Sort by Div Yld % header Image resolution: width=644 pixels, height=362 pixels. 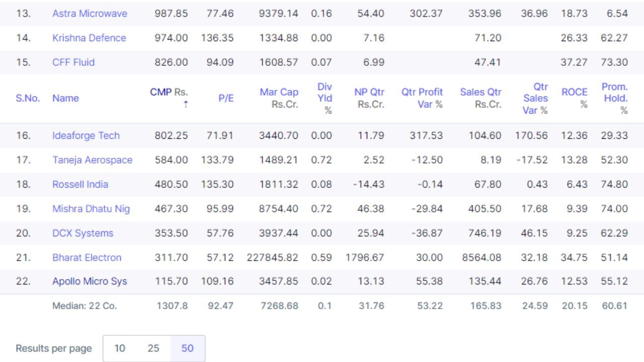pyautogui.click(x=324, y=98)
